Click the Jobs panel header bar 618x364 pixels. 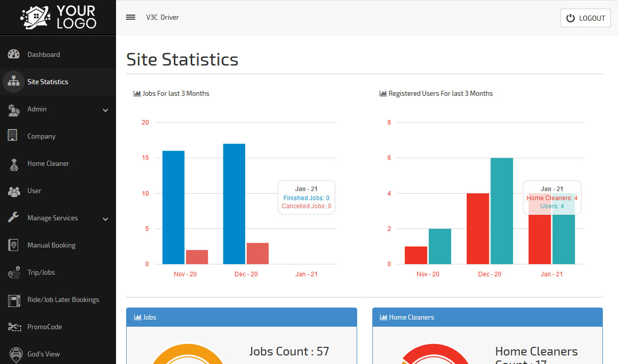242,317
